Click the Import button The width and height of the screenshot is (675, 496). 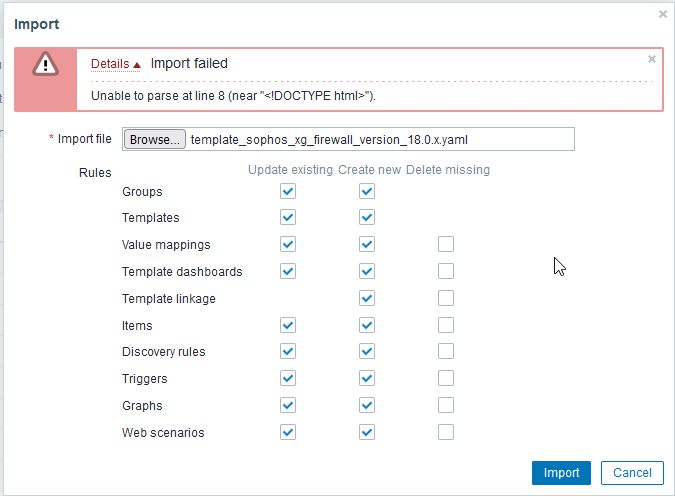[561, 473]
